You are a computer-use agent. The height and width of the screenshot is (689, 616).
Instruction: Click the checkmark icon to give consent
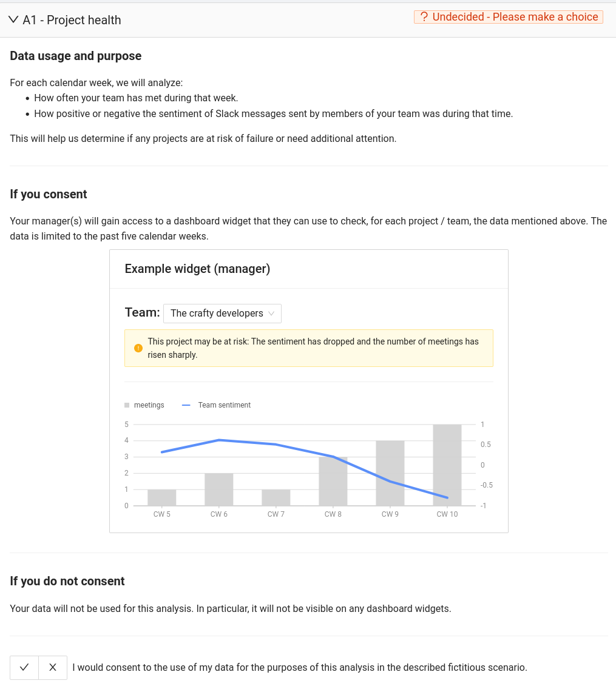pyautogui.click(x=24, y=667)
